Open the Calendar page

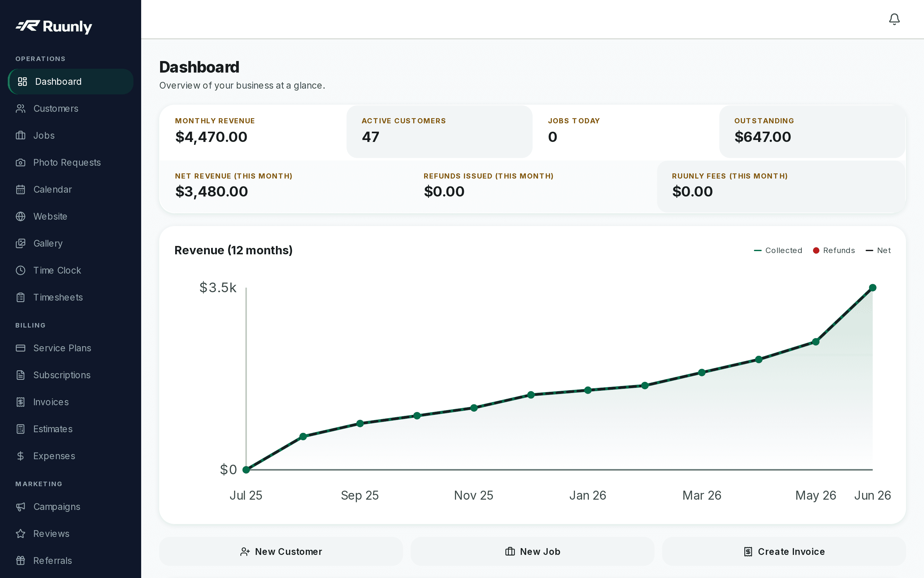click(71, 189)
